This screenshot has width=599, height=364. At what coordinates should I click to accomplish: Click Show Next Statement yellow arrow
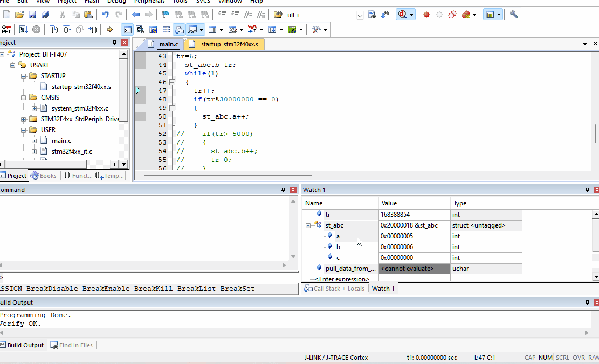point(110,30)
